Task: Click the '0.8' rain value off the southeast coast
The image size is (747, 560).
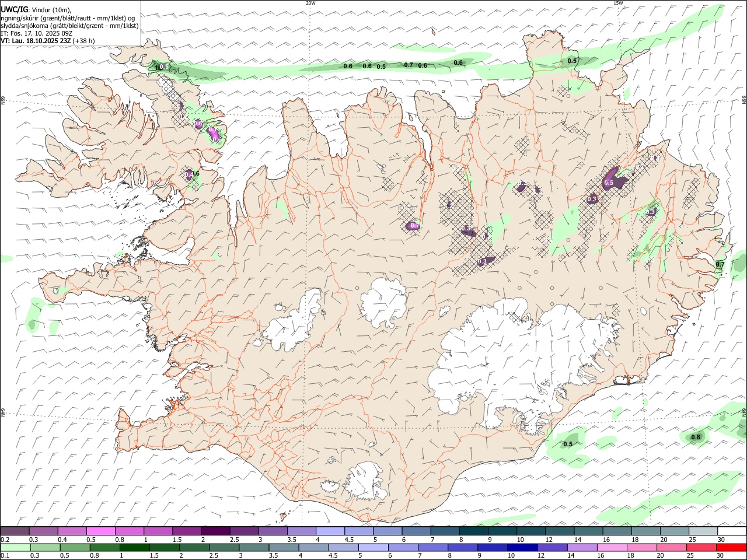Action: 696,437
